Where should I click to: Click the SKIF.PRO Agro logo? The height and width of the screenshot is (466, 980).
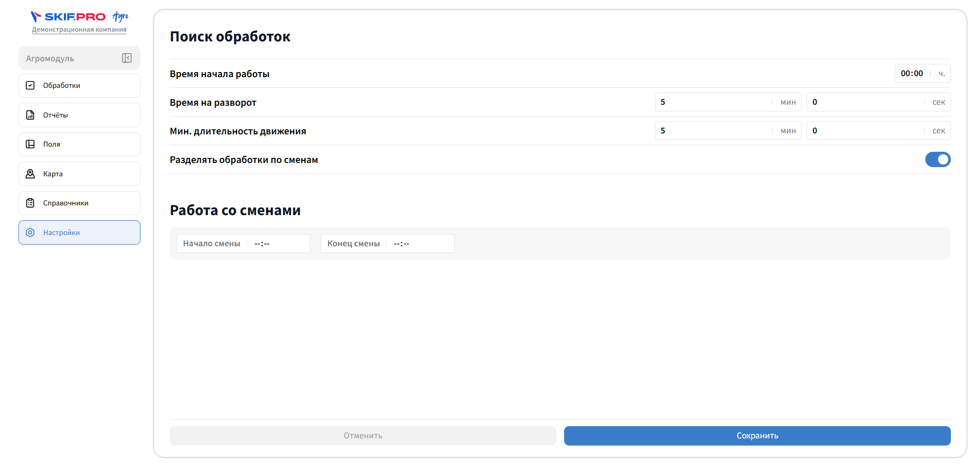[79, 17]
